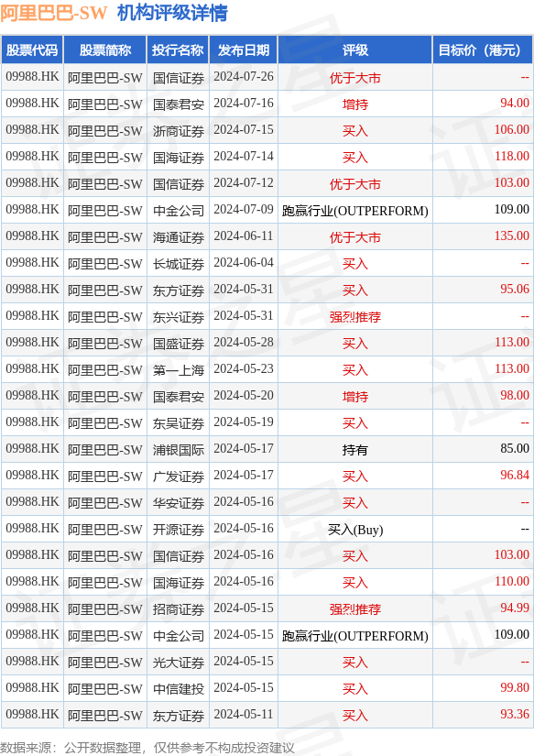Click 跑赢行业(OUTPERFORM) rating dated 2024-07-09
534x756 pixels.
pos(355,210)
